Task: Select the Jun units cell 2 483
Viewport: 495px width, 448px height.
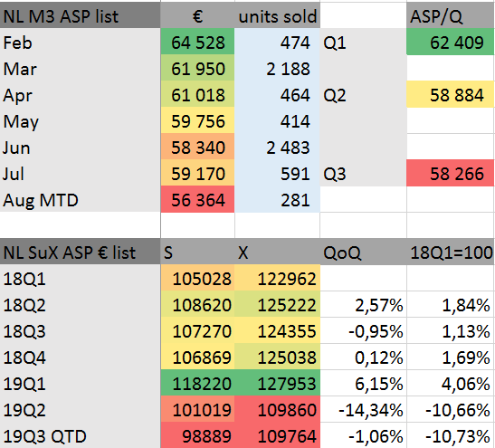Action: pyautogui.click(x=277, y=147)
